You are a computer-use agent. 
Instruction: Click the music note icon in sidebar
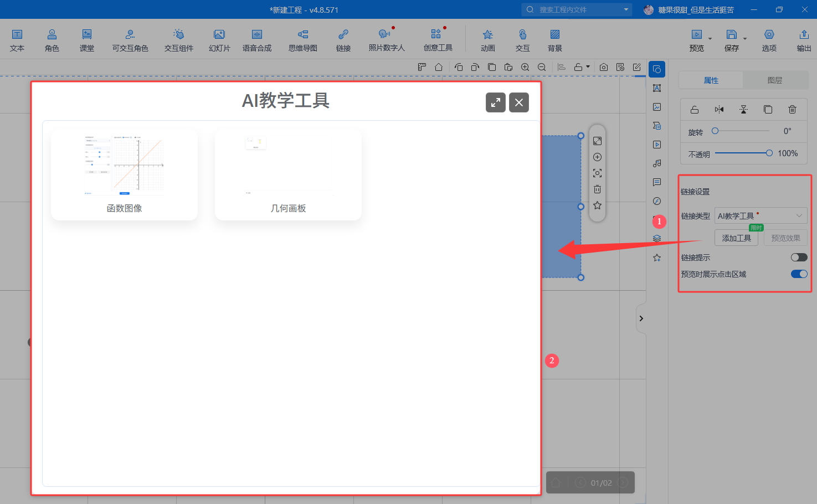pos(657,163)
